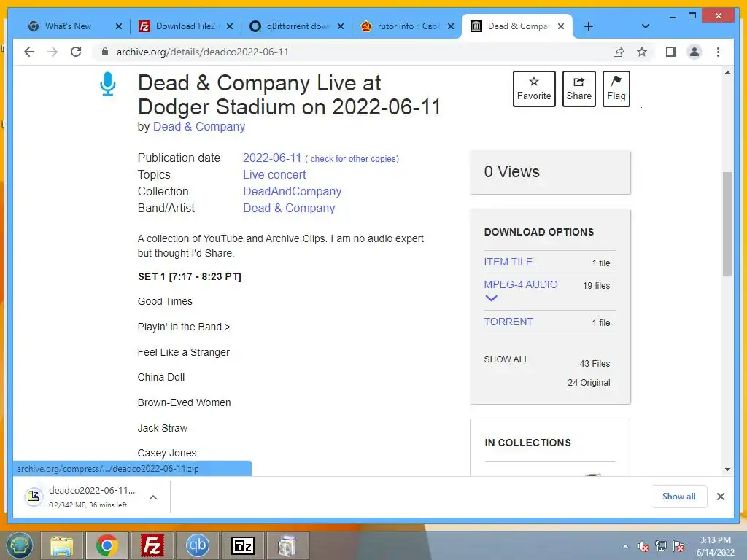This screenshot has width=747, height=560.
Task: Click the muted volume tray icon
Action: tap(643, 547)
